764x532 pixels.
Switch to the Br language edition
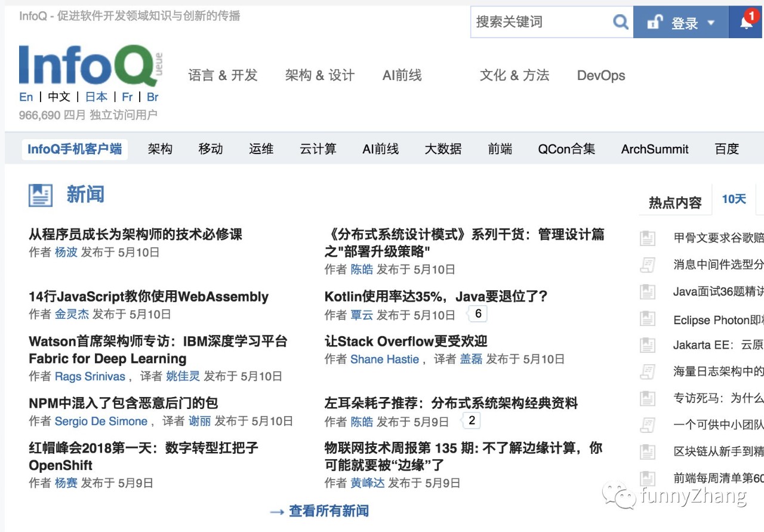point(152,97)
